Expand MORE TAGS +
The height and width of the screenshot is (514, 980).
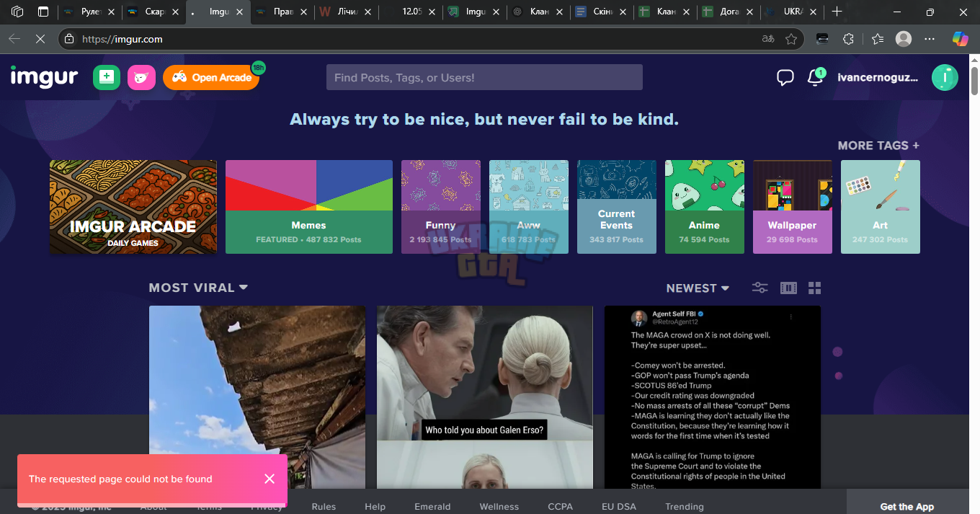pyautogui.click(x=878, y=146)
